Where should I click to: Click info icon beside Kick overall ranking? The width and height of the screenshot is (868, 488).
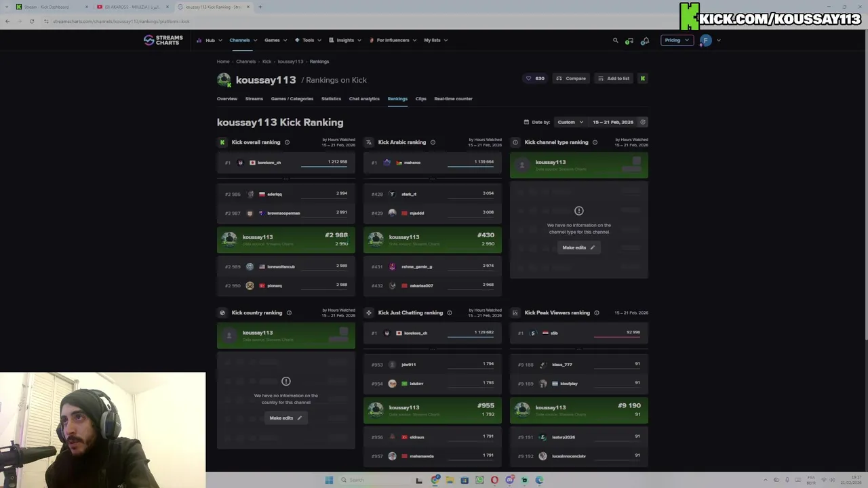tap(287, 142)
